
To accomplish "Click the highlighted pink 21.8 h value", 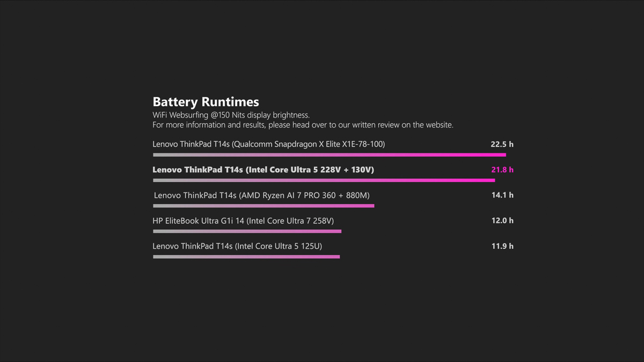I will point(502,169).
